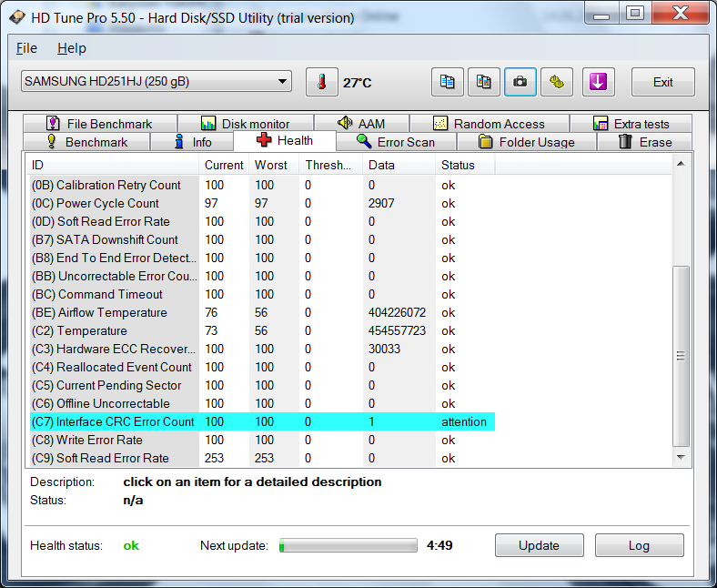Viewport: 717px width, 588px height.
Task: Switch to the AAM tab
Action: pyautogui.click(x=361, y=124)
